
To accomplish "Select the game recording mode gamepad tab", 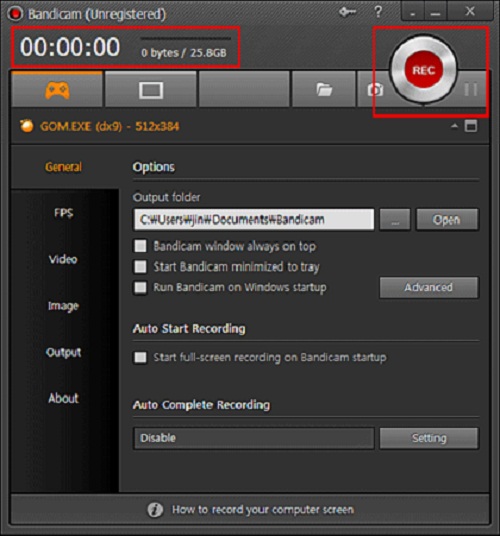I will pos(57,90).
